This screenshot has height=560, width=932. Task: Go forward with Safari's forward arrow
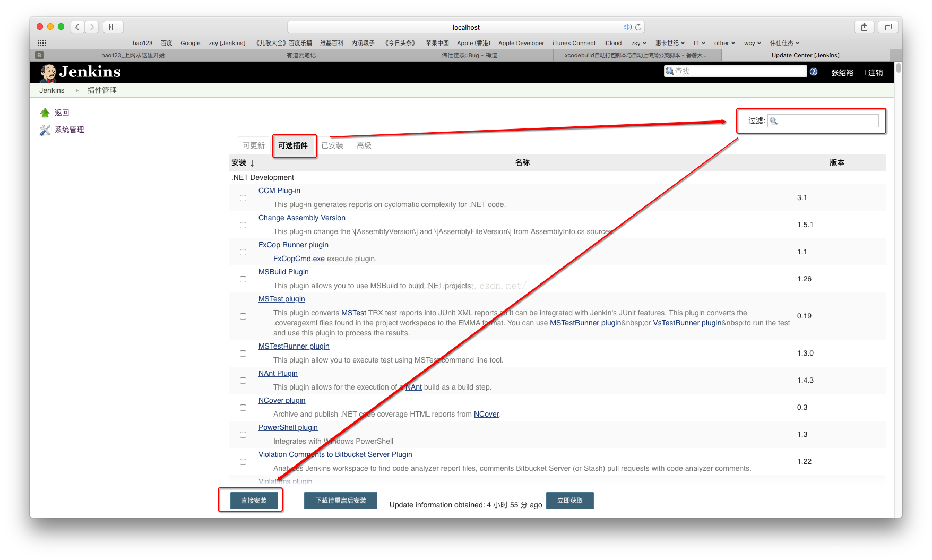tap(92, 27)
